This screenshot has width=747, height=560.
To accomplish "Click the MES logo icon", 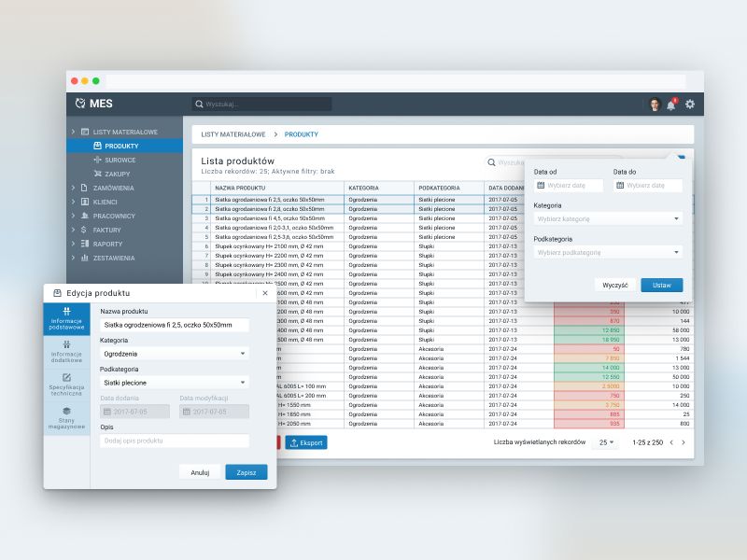I will [80, 104].
